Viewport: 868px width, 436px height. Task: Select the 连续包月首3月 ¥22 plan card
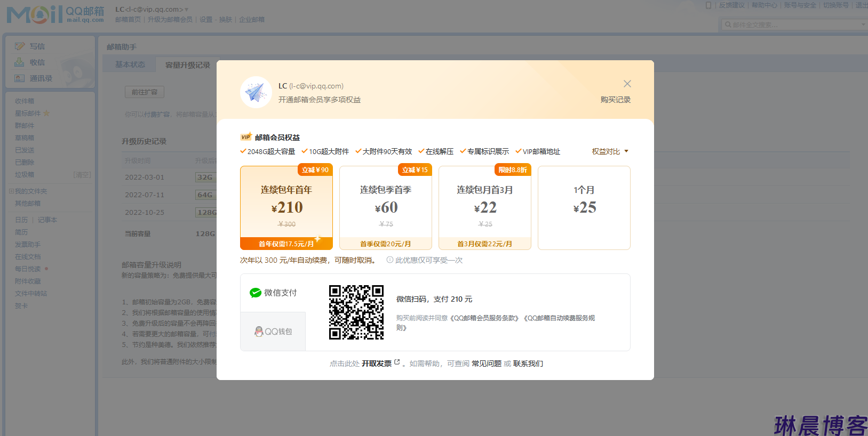tap(485, 207)
